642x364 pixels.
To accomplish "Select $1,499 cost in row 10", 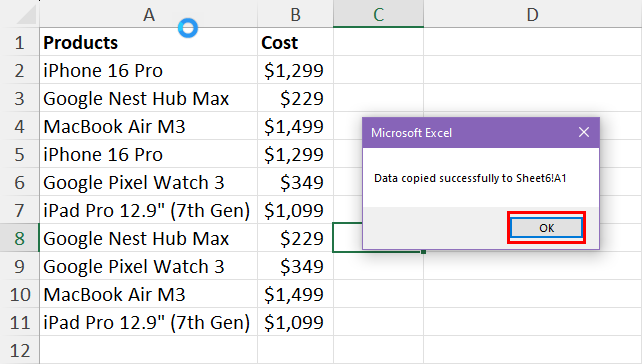I will coord(295,294).
